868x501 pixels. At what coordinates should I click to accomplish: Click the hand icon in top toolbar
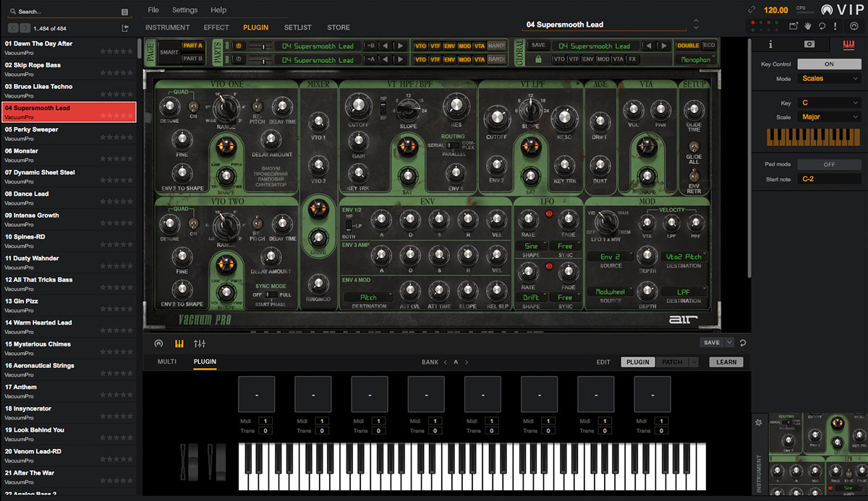point(807,26)
